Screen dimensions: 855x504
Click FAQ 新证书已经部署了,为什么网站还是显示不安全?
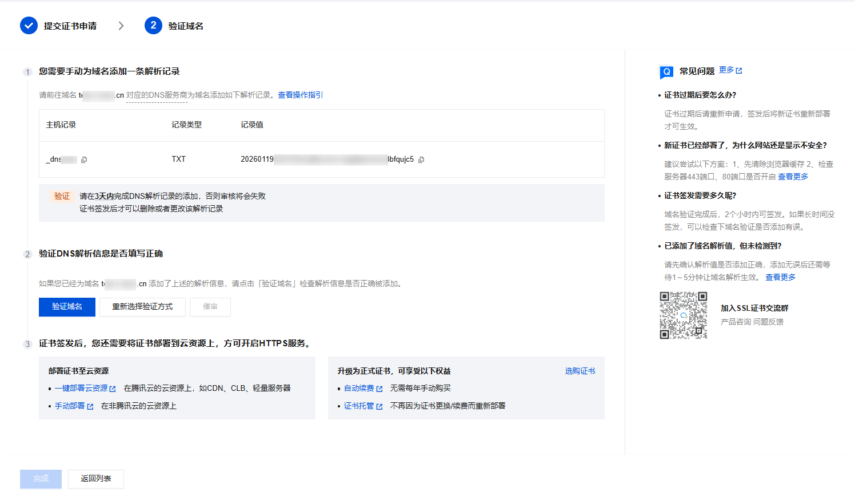pyautogui.click(x=745, y=146)
